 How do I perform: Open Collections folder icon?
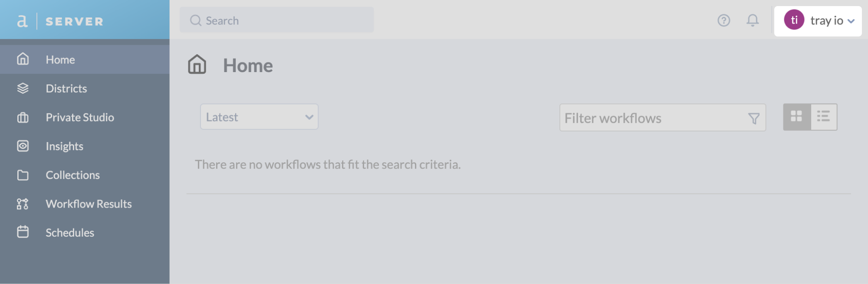point(23,175)
